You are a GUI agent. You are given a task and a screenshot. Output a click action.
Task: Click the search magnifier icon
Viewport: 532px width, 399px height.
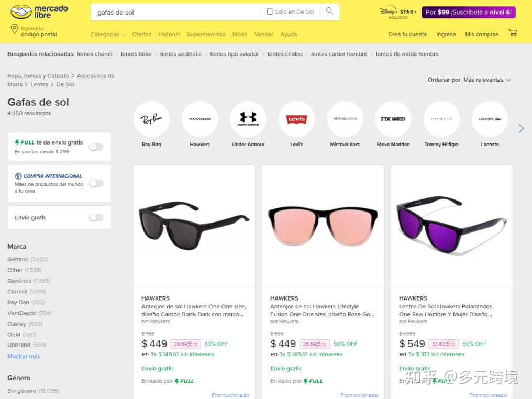coord(329,11)
